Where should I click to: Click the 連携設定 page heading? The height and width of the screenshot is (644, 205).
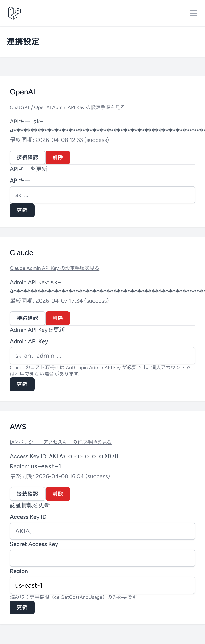click(23, 41)
